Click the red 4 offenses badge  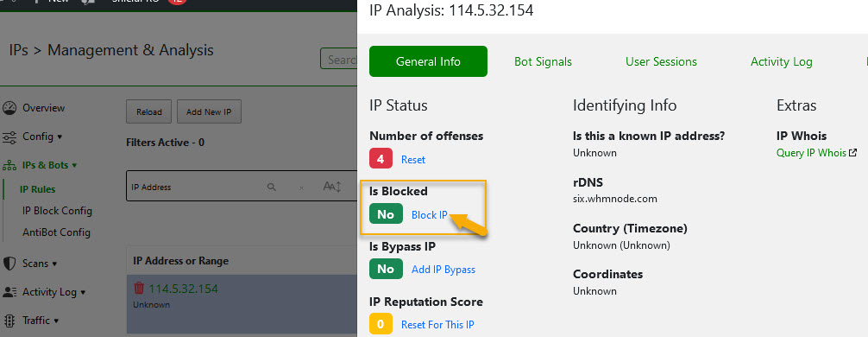pos(381,159)
